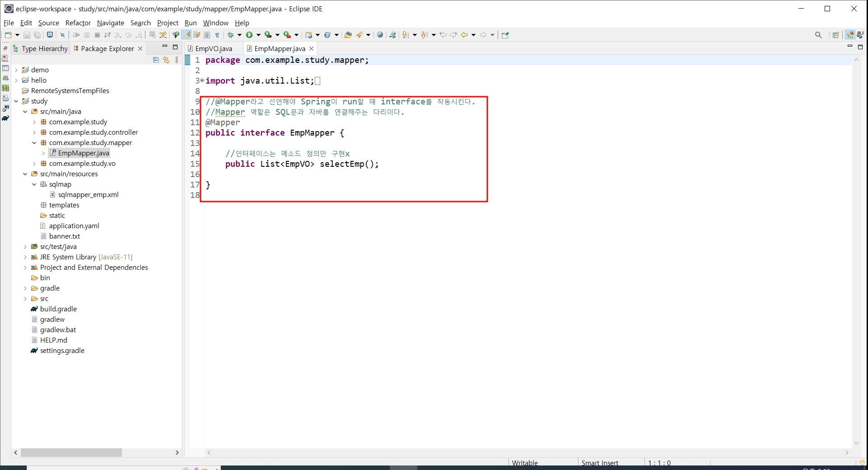Click the New wizard icon in toolbar
This screenshot has height=470, width=868.
[x=8, y=35]
